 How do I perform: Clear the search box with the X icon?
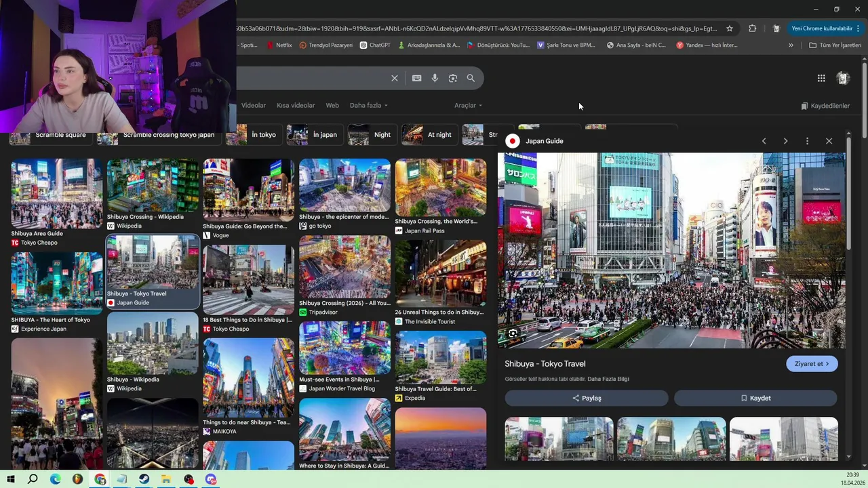[394, 78]
